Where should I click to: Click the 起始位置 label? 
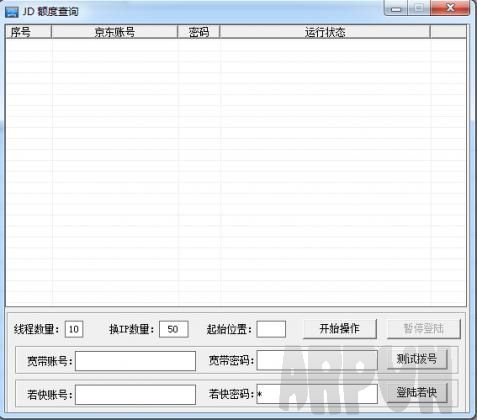(x=229, y=329)
